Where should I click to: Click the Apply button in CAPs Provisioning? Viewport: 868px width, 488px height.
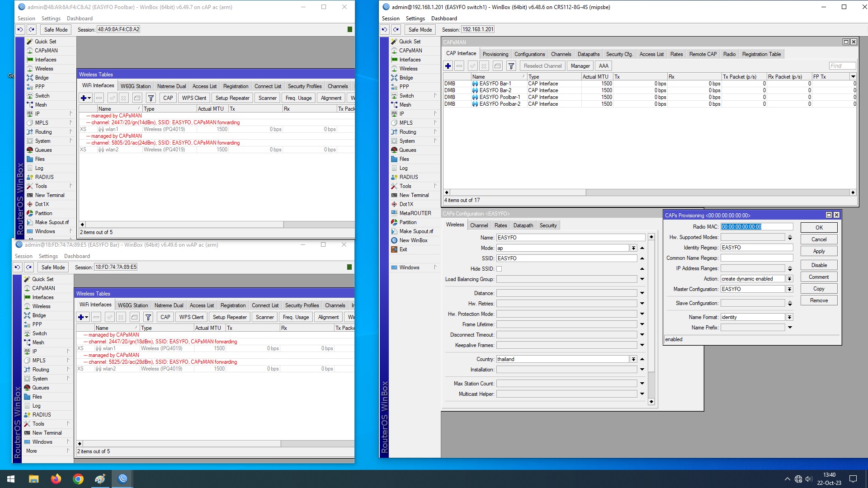(x=818, y=251)
